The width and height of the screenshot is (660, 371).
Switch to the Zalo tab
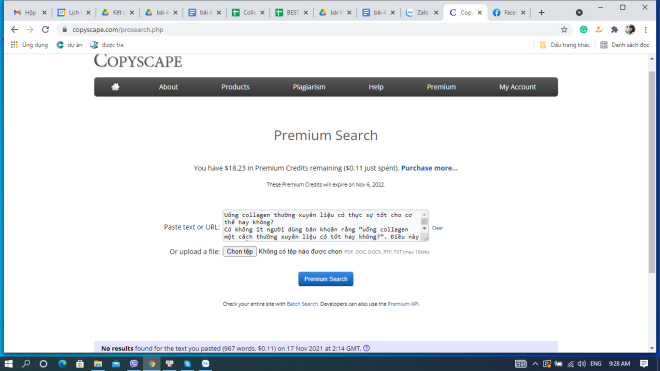422,13
